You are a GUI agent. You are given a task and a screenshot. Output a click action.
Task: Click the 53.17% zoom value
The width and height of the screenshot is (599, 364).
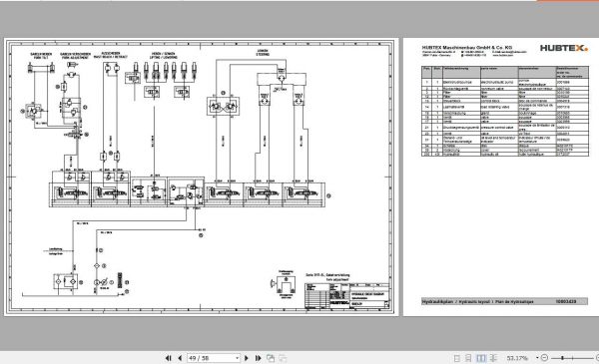517,358
